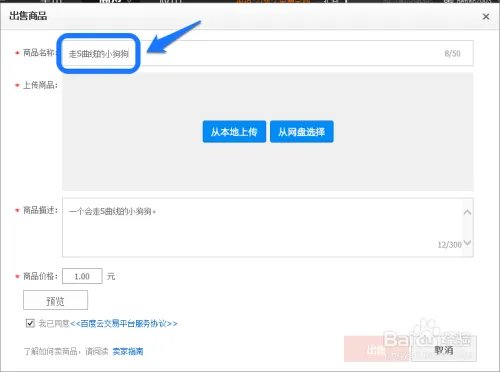Click the 取消 cancel button
Screen dimensions: 500x372
click(x=444, y=349)
